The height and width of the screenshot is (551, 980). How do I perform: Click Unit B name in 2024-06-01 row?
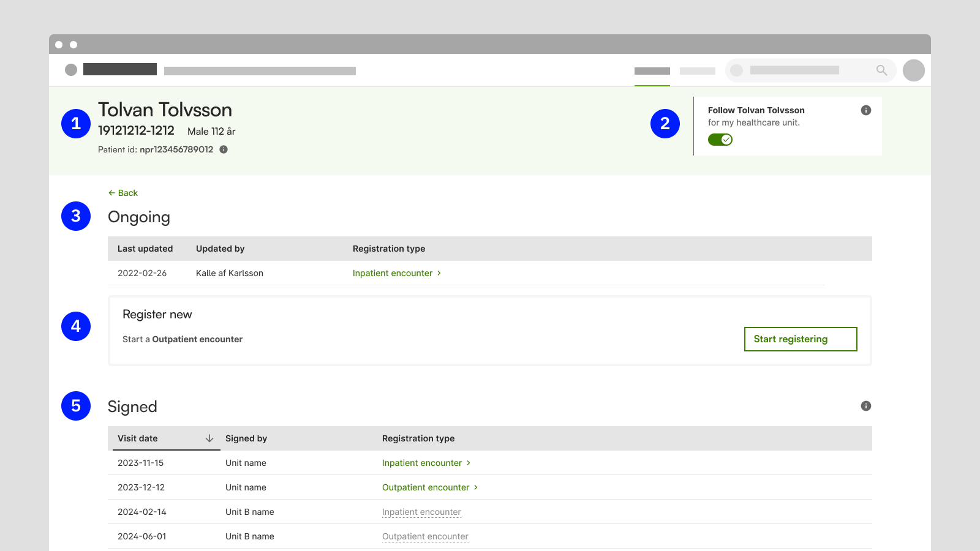[x=250, y=536]
